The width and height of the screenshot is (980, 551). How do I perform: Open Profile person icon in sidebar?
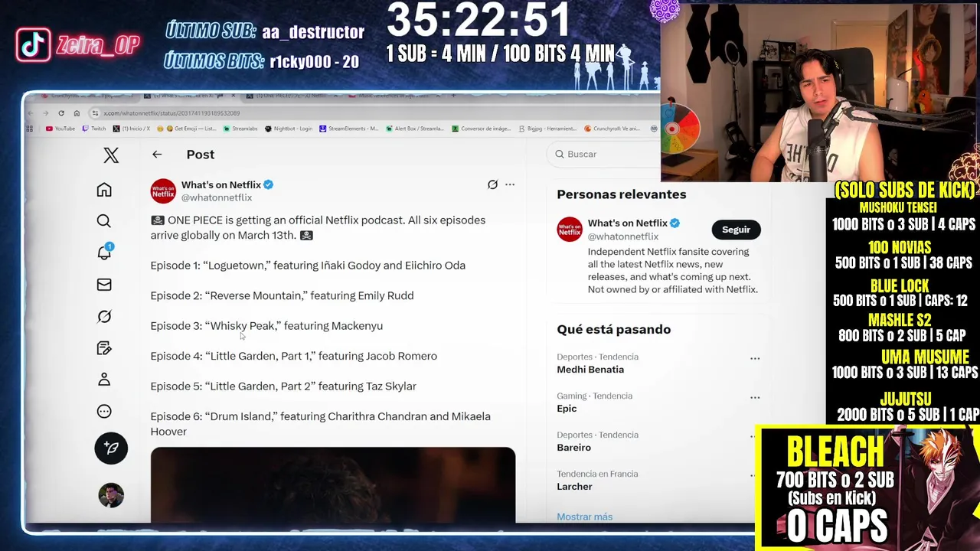click(x=104, y=380)
